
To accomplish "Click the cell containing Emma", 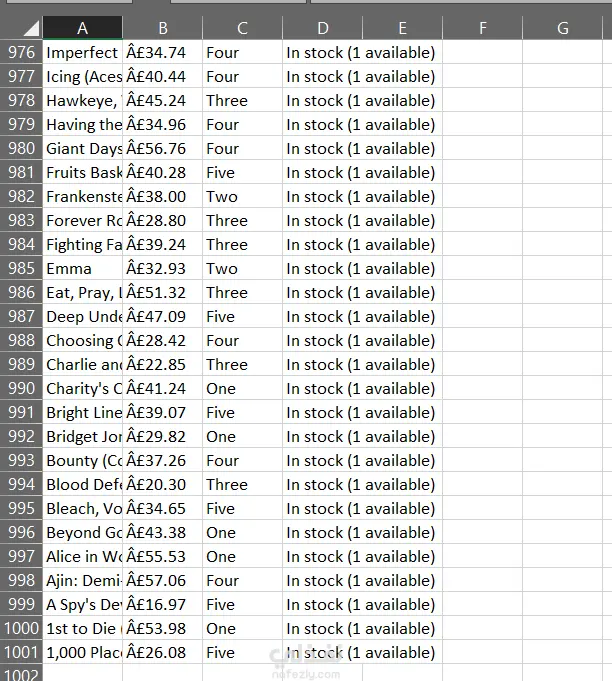I will (x=83, y=268).
